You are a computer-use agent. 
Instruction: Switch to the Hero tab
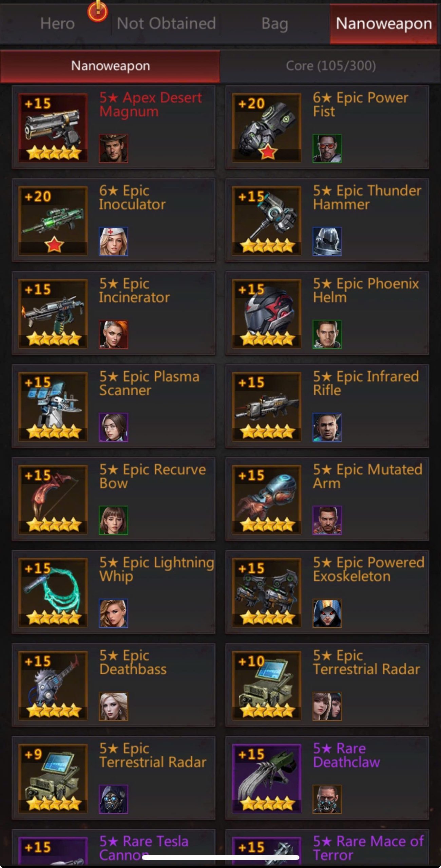point(57,24)
